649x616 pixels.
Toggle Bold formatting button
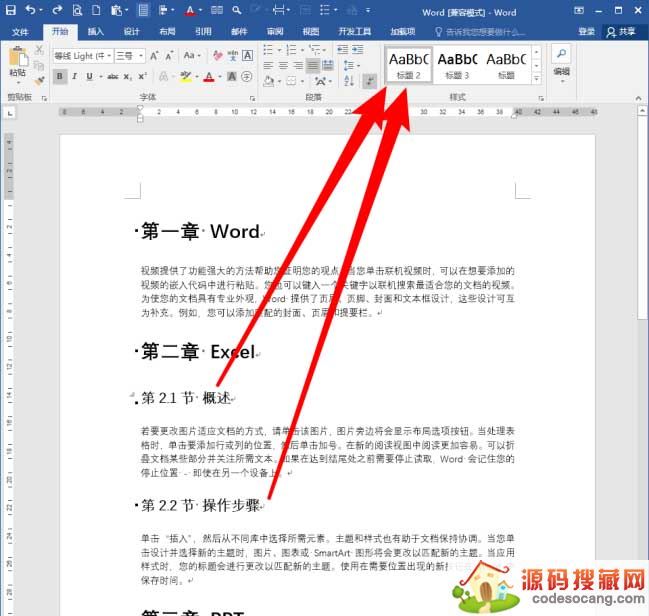pos(60,77)
